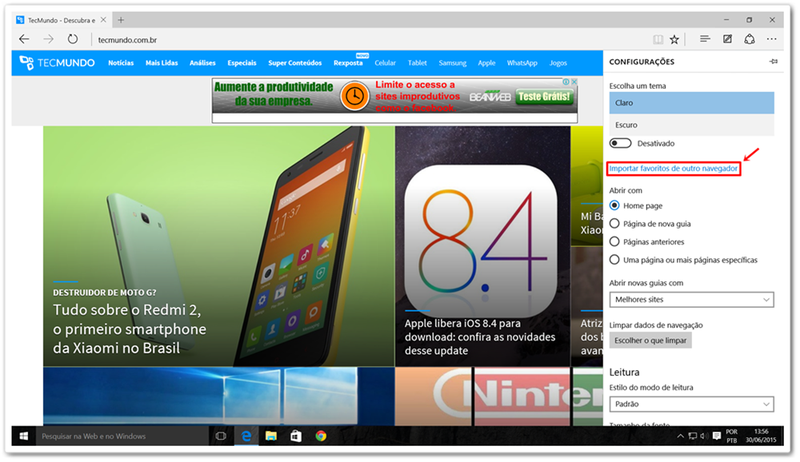
Task: Select Páginas anteriores radio option
Action: coord(615,242)
